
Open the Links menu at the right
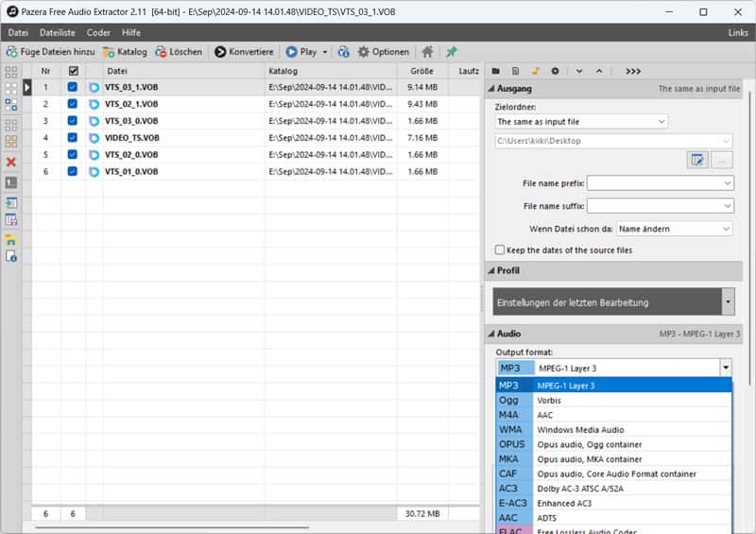[738, 33]
